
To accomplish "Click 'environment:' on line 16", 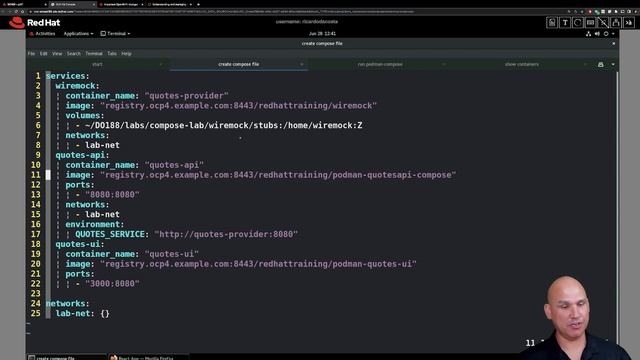I will tap(94, 224).
